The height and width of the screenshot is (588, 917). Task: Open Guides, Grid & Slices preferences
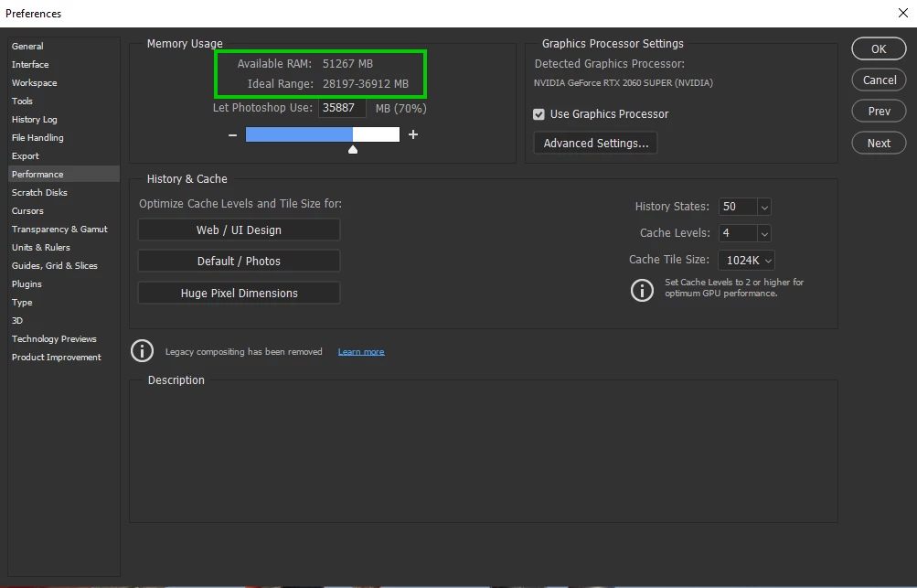[55, 265]
